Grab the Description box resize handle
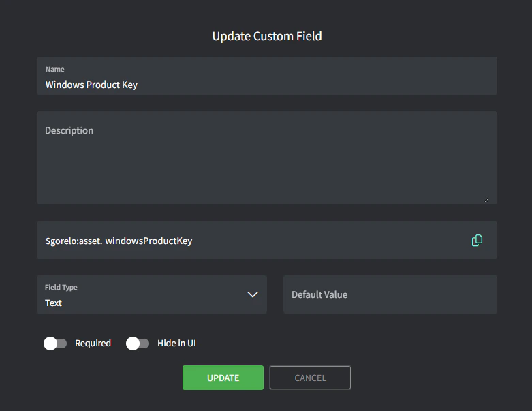This screenshot has width=532, height=411. [x=486, y=200]
